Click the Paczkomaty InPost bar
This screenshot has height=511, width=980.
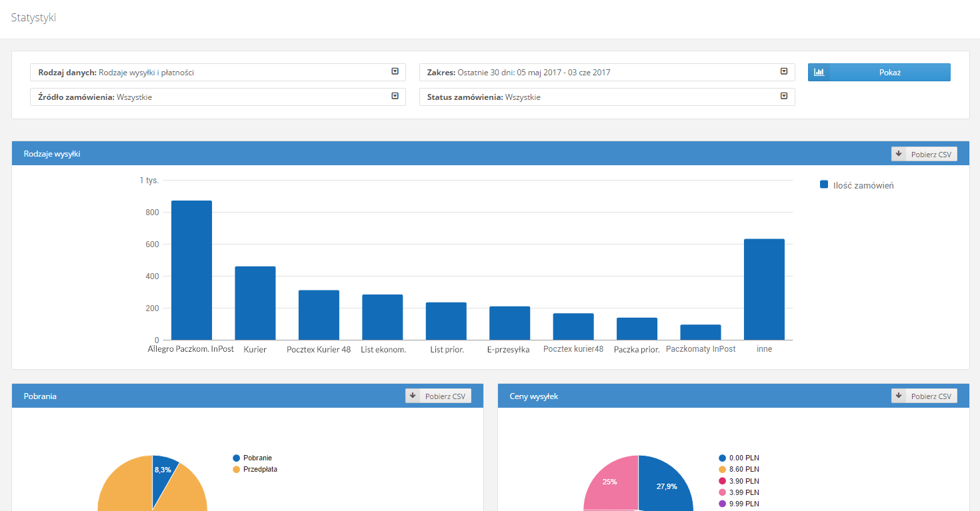click(701, 332)
